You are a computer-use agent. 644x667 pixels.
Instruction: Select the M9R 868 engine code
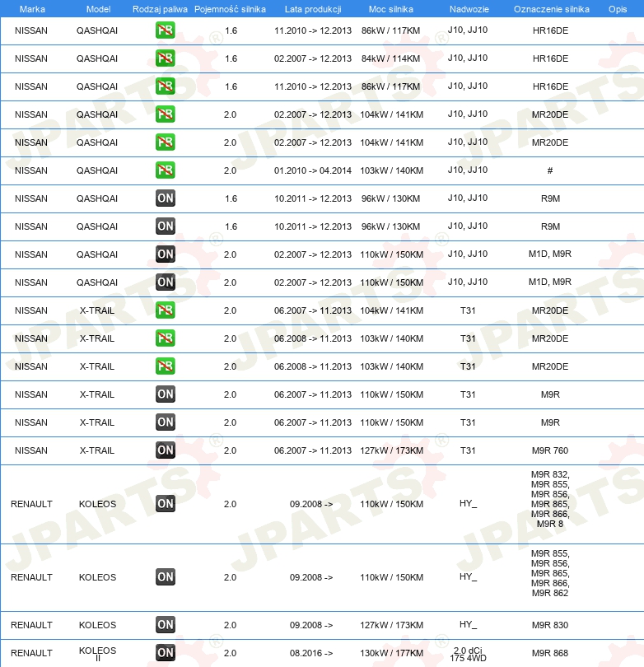click(x=550, y=653)
